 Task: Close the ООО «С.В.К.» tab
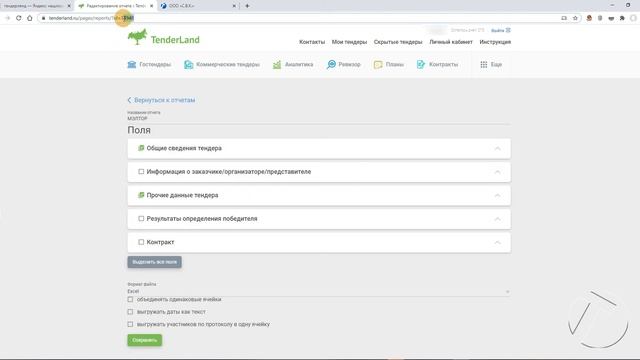coord(234,6)
